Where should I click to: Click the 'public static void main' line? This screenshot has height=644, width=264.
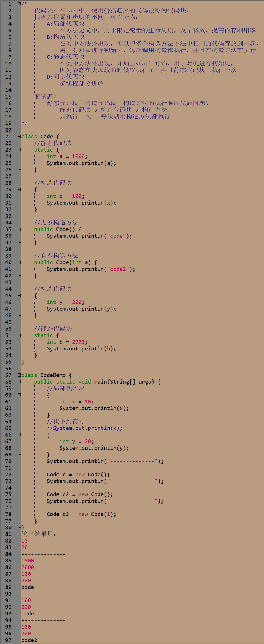click(97, 382)
